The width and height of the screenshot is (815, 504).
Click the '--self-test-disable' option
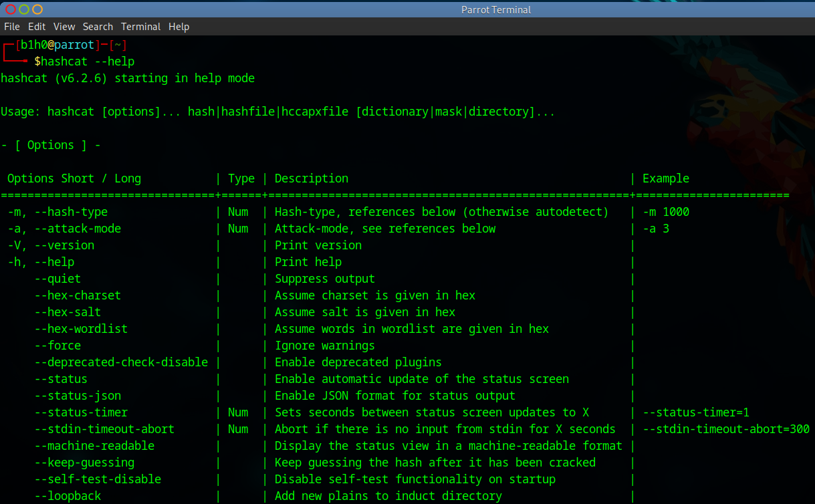[98, 479]
